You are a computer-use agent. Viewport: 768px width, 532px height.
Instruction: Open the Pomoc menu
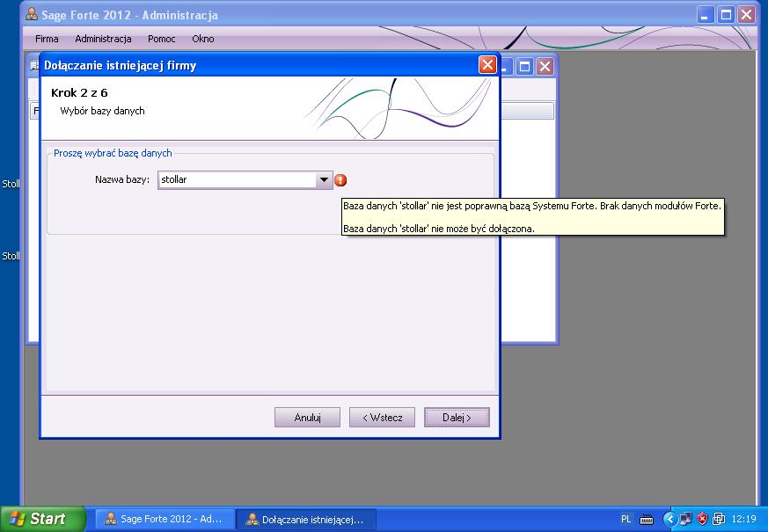[161, 39]
